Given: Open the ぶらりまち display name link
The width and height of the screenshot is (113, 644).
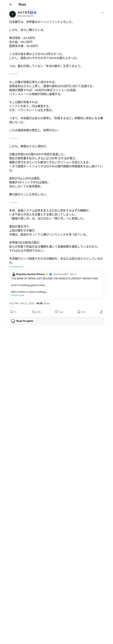Looking at the screenshot, I should pos(23,13).
